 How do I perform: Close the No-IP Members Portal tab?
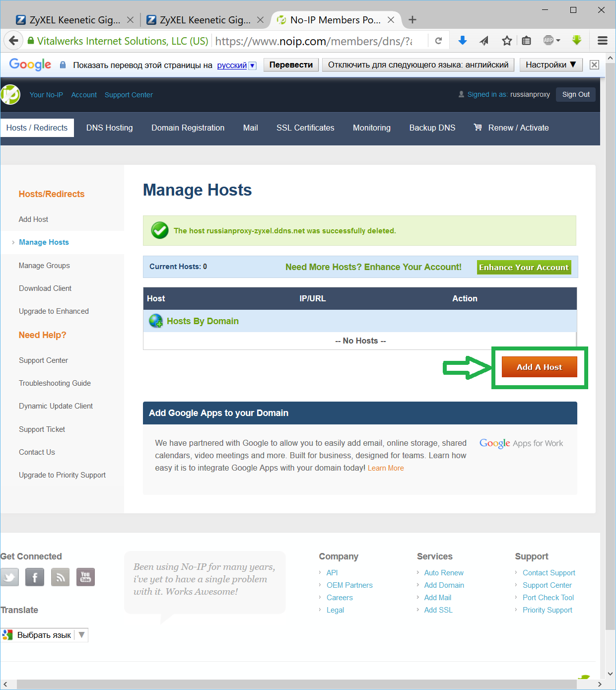391,20
